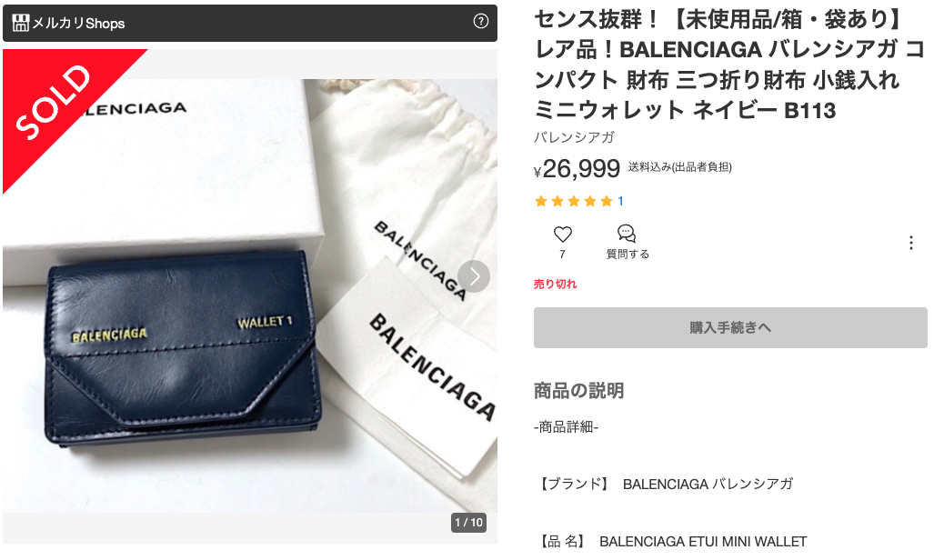934x560 pixels.
Task: Open the help question mark icon
Action: pyautogui.click(x=481, y=22)
